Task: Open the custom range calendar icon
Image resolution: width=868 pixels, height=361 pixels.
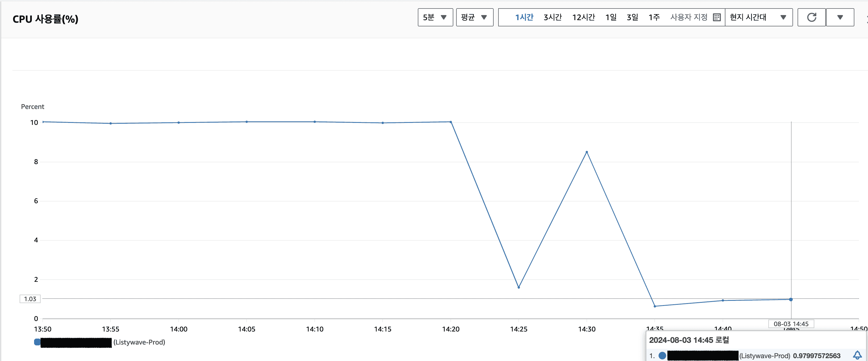Action: 717,17
